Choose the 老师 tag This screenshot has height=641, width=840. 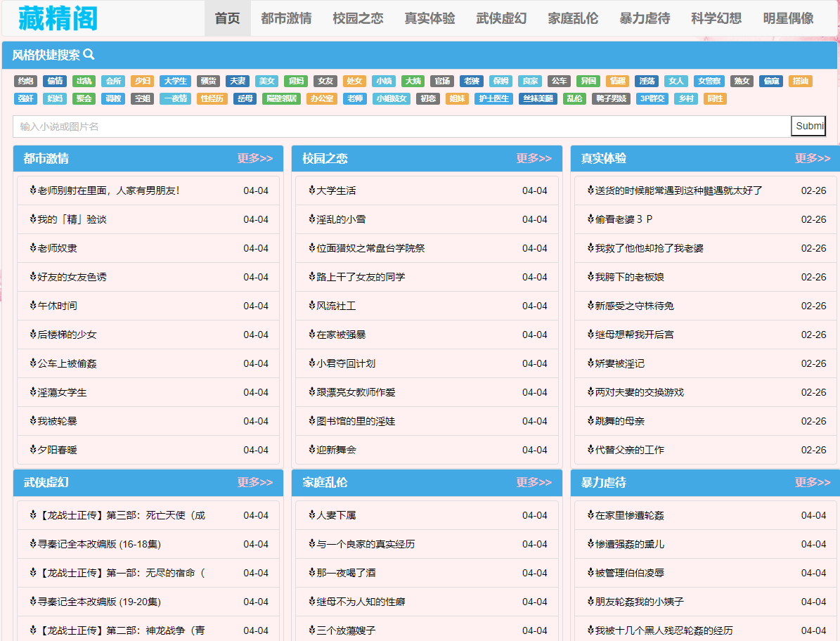(x=355, y=98)
